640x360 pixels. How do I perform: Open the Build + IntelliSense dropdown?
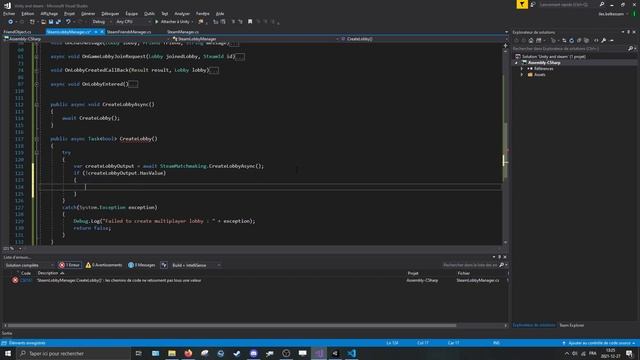coord(196,265)
